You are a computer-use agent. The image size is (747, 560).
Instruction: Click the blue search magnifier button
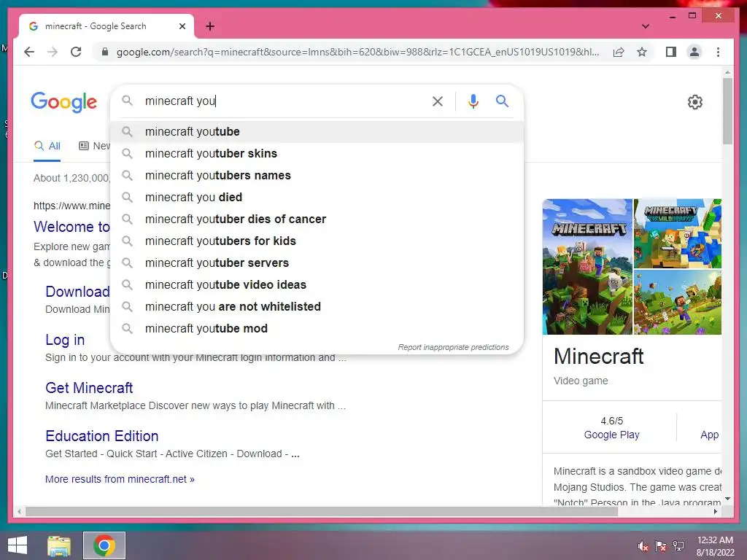(x=502, y=101)
